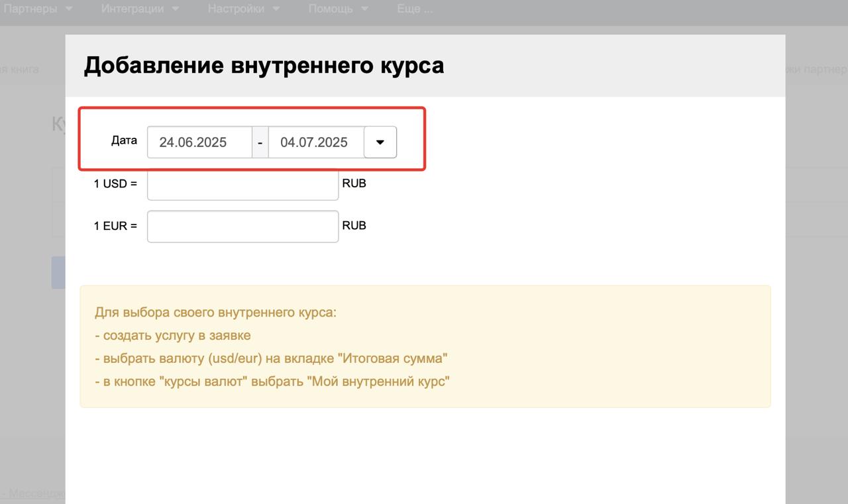The width and height of the screenshot is (848, 504).
Task: Click the 1 USD = label
Action: point(115,183)
